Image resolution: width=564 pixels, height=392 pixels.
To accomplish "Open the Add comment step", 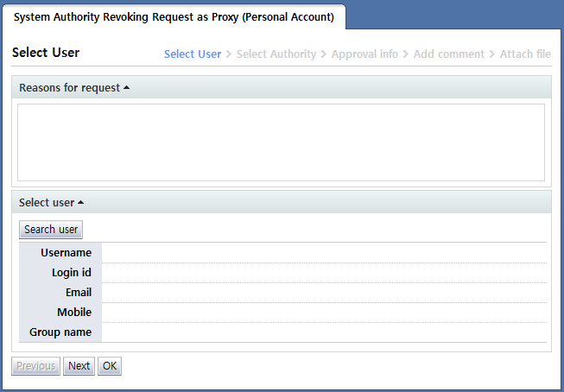I will (447, 54).
